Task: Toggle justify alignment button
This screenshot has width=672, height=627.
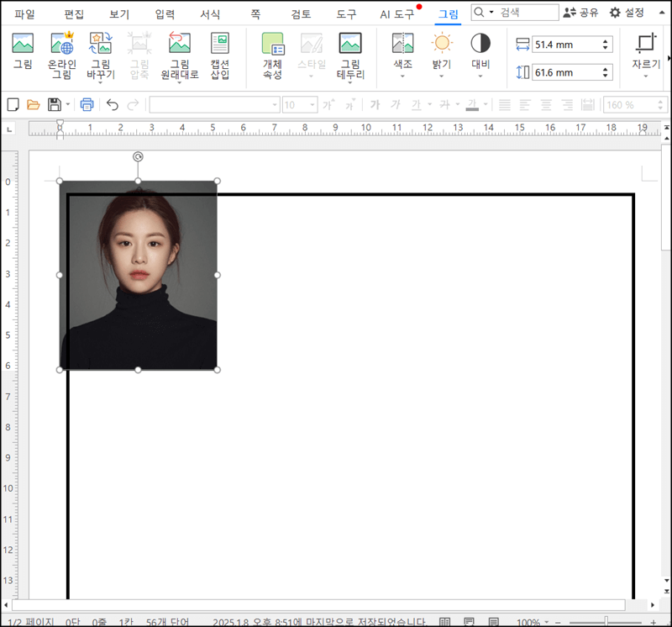Action: click(505, 105)
